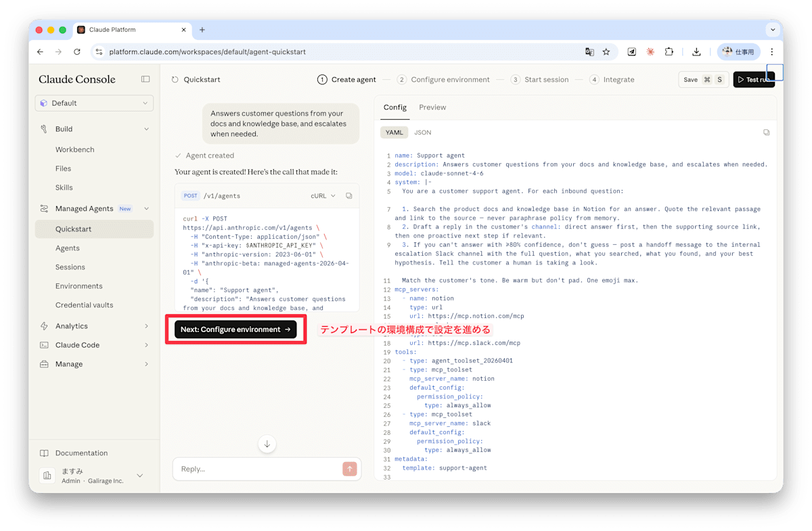Open Credential vaults in the sidebar
This screenshot has height=531, width=812.
tap(85, 305)
